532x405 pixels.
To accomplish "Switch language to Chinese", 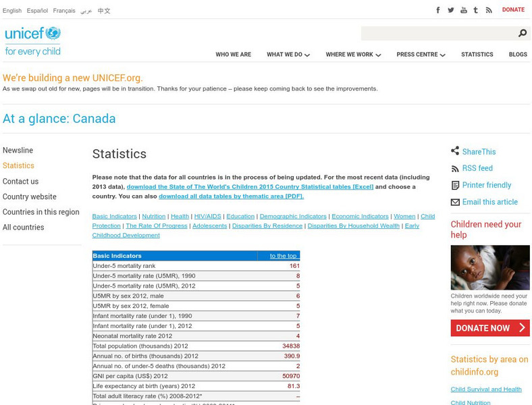I will pos(104,11).
